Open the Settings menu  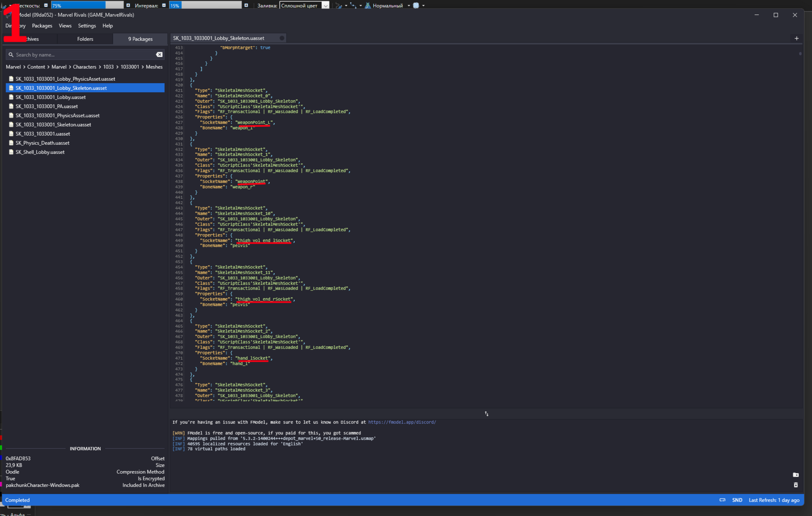[x=87, y=26]
